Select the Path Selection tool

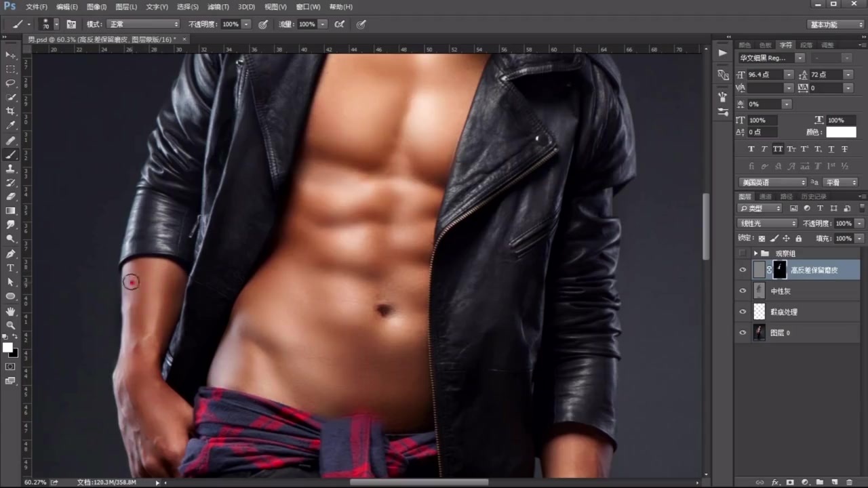(x=11, y=282)
